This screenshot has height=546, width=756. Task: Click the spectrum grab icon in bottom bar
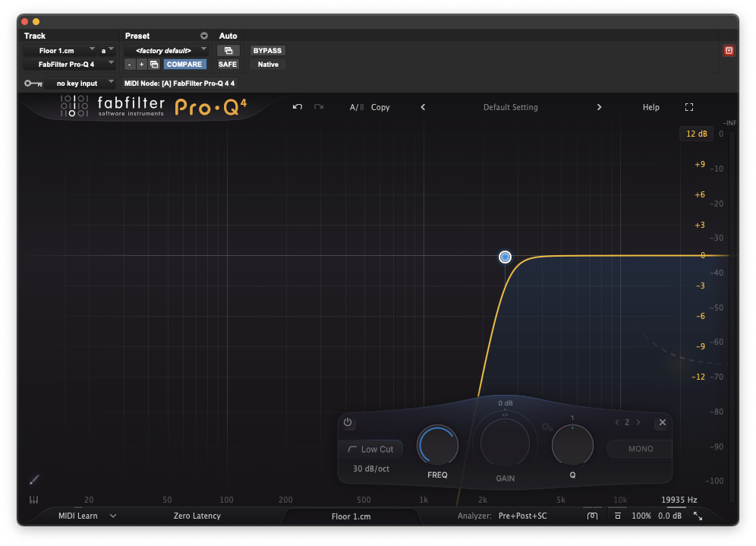[x=593, y=516]
